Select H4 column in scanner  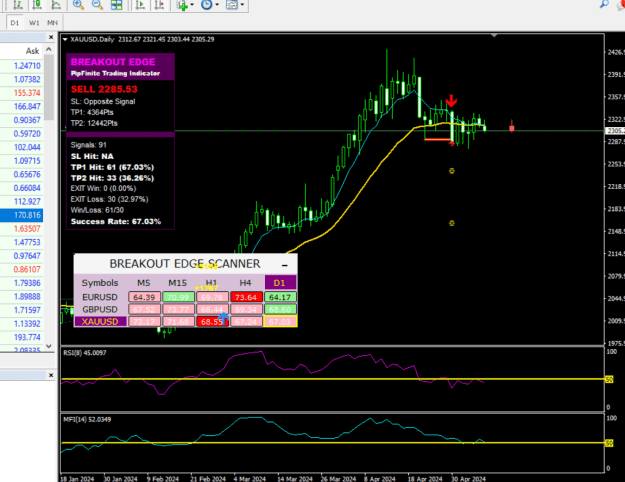[245, 283]
